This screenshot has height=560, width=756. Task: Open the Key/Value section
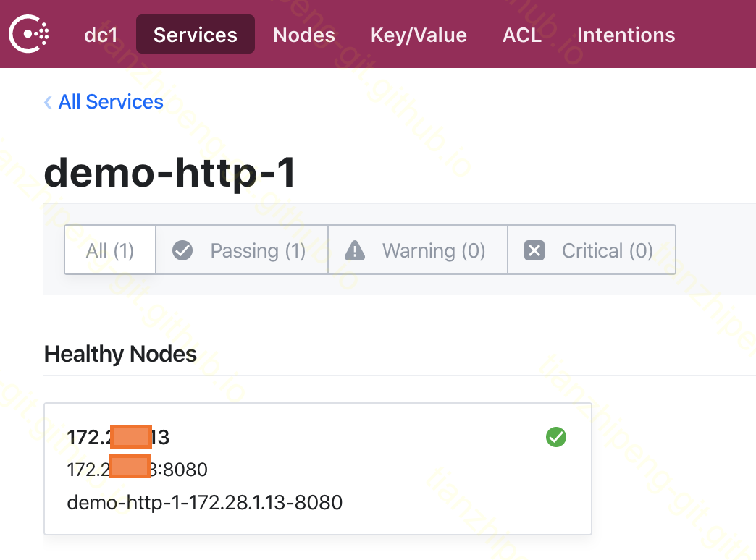[x=419, y=35]
